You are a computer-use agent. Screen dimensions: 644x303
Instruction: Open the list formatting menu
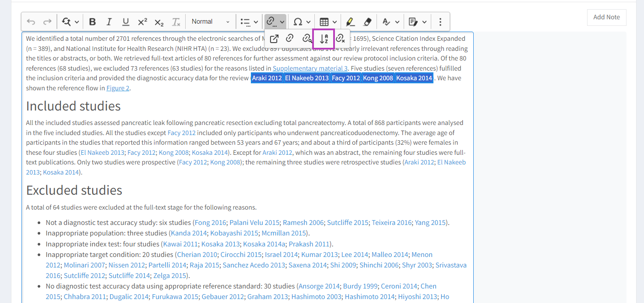pos(250,22)
